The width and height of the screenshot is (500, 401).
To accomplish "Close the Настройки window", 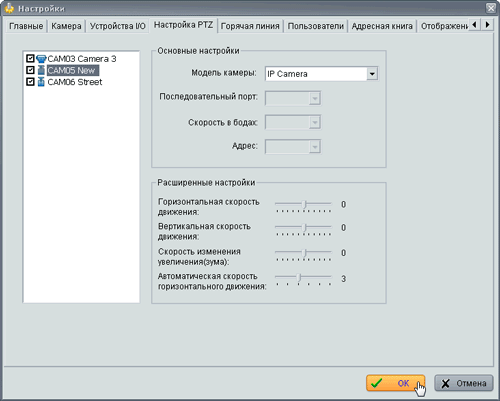I will coord(491,8).
